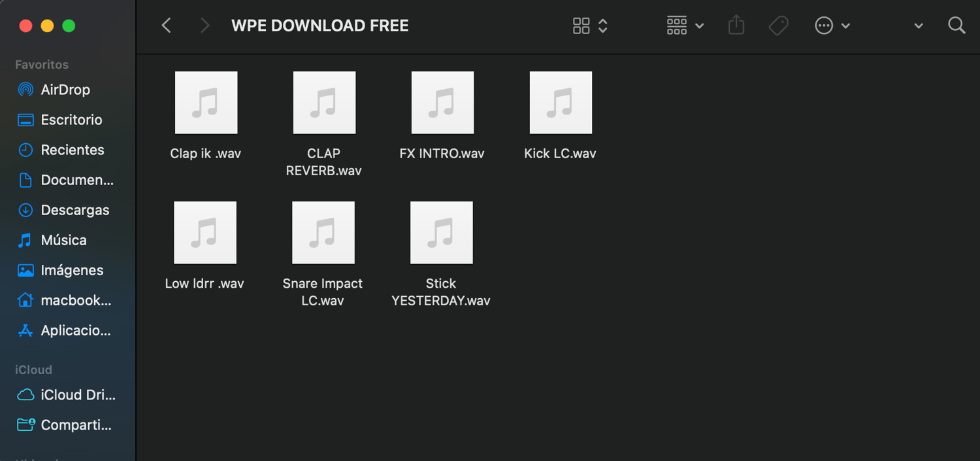
Task: Select the Snare Impact LC.wav file
Action: (x=323, y=254)
